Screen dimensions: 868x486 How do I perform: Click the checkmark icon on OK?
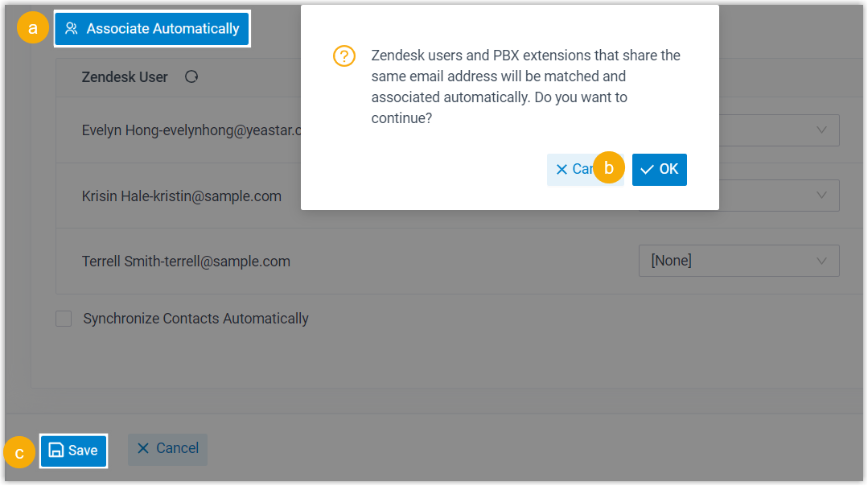647,170
